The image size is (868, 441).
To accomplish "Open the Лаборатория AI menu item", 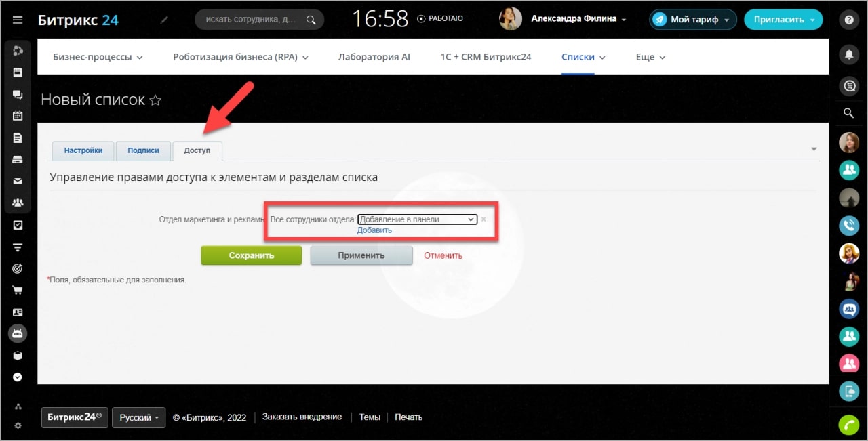I will [x=374, y=57].
